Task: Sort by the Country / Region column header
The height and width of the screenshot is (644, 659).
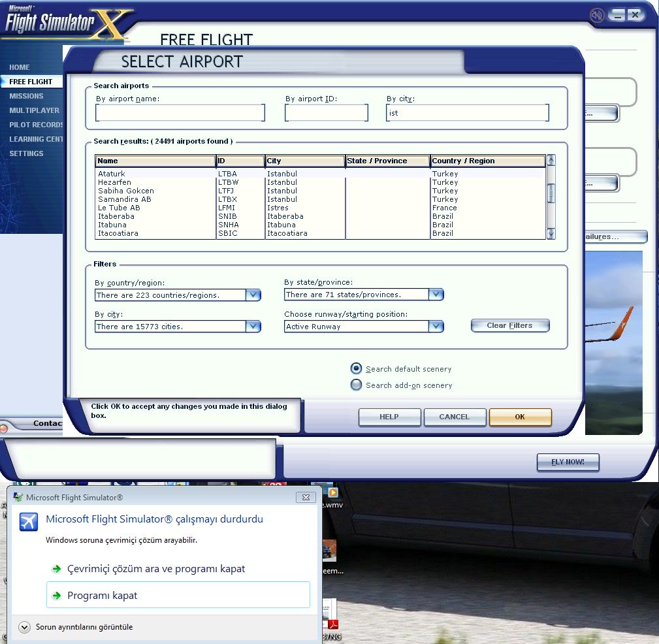Action: 488,161
